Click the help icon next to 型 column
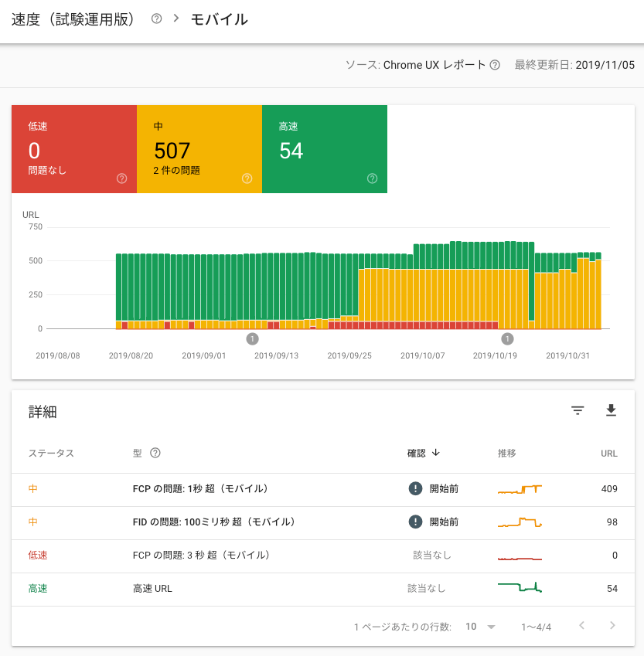The image size is (644, 656). point(155,453)
